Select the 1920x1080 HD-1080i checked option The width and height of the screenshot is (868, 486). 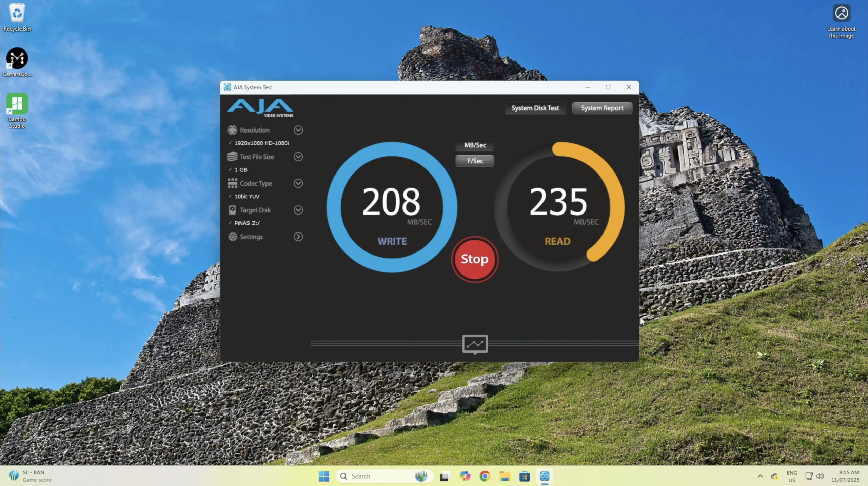pos(261,143)
